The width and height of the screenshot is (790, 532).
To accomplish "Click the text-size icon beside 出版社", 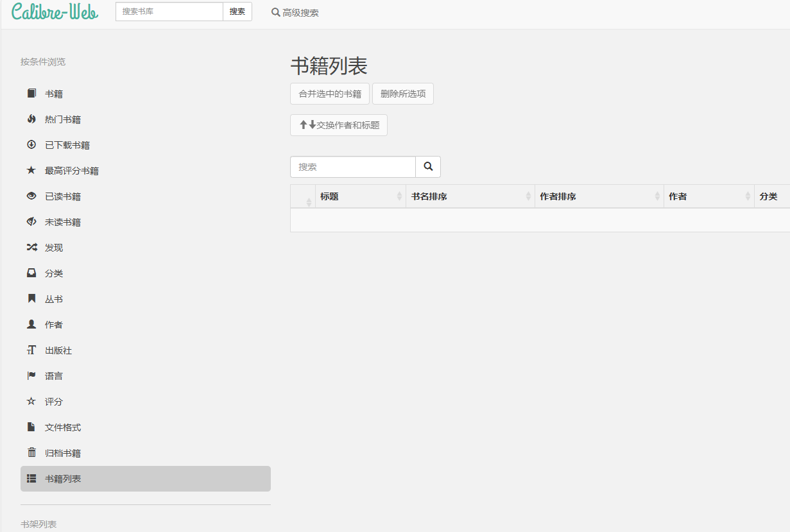I will coord(31,350).
